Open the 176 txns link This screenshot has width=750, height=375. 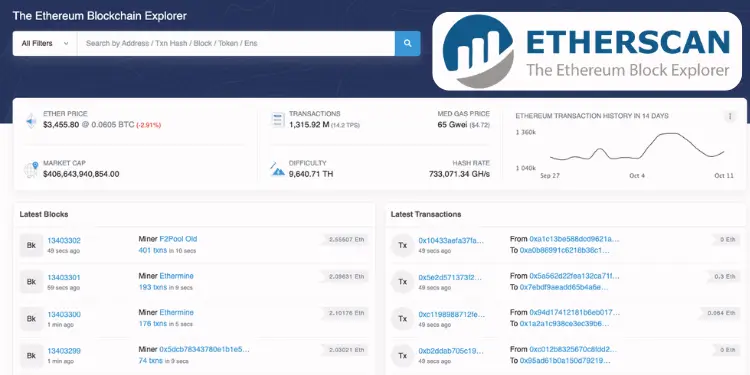(152, 324)
